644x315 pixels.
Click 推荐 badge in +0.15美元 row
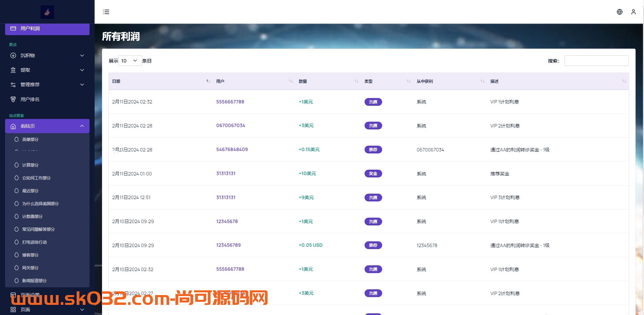(x=373, y=150)
